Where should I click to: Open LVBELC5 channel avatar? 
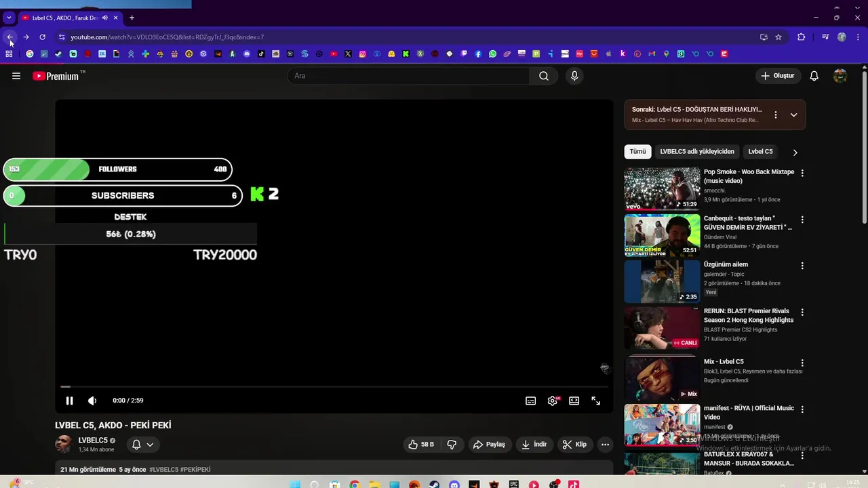tap(64, 445)
